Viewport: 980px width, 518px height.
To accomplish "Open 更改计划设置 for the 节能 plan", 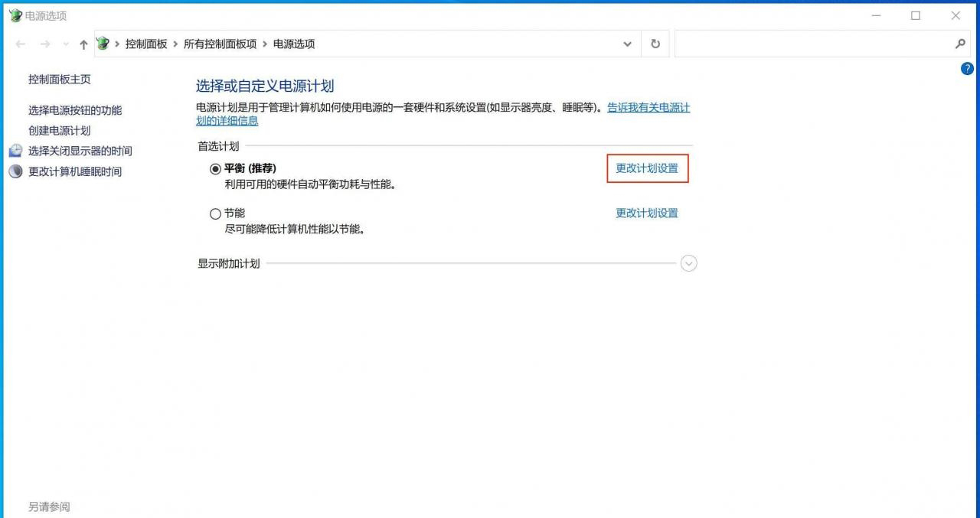I will 647,213.
